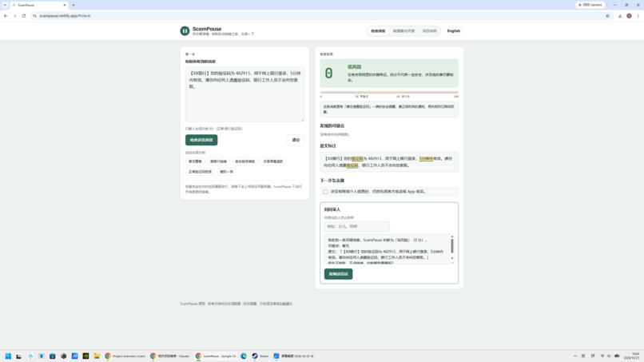Open the 数据集与评测 navigation tab

[403, 31]
